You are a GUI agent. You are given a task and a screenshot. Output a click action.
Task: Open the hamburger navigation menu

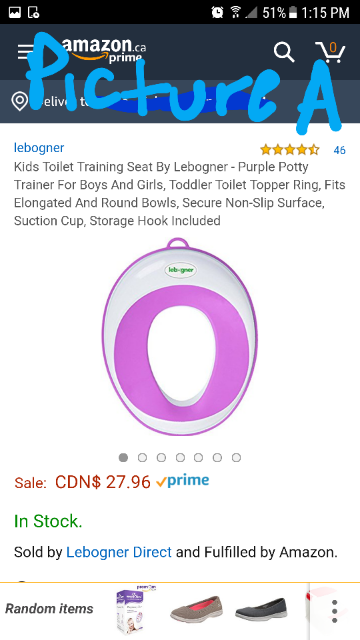pos(25,51)
